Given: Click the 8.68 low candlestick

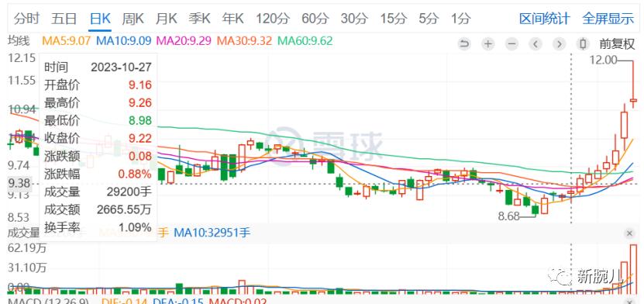Looking at the screenshot, I should [536, 210].
